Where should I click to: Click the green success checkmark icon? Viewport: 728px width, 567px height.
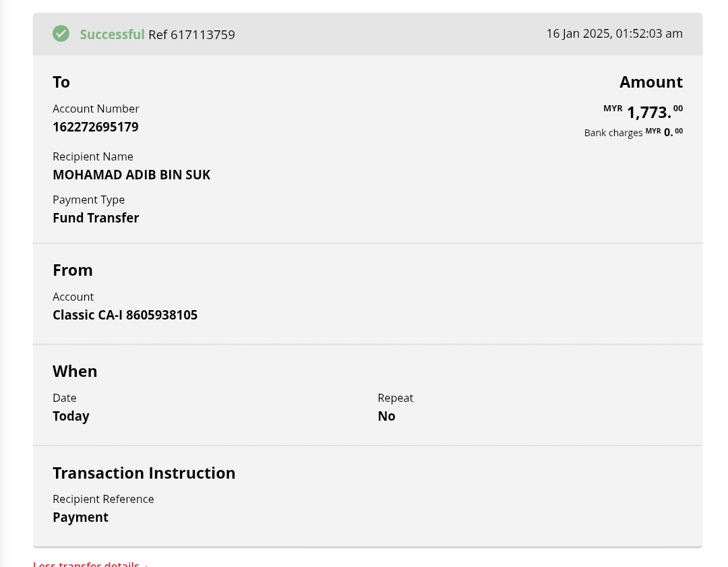[61, 33]
